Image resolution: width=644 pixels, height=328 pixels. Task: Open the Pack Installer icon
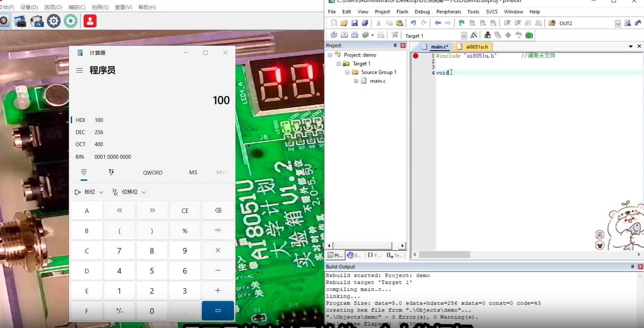coord(529,35)
